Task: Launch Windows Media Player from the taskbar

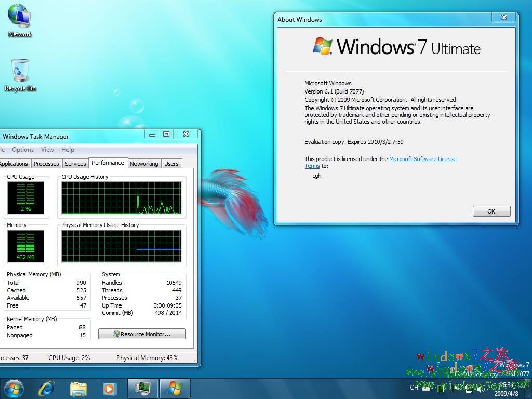Action: pos(110,388)
